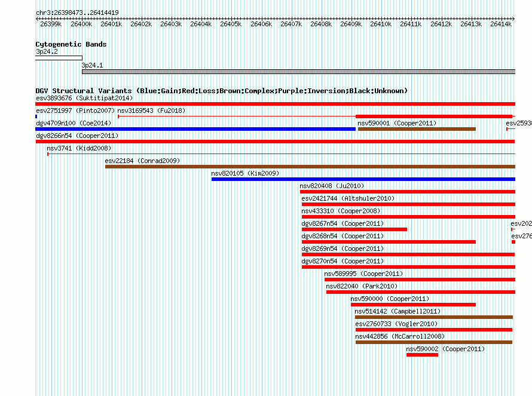Screen dimensions: 532x396
Task: Select the red nsv590000 loss bar
Action: coord(413,305)
